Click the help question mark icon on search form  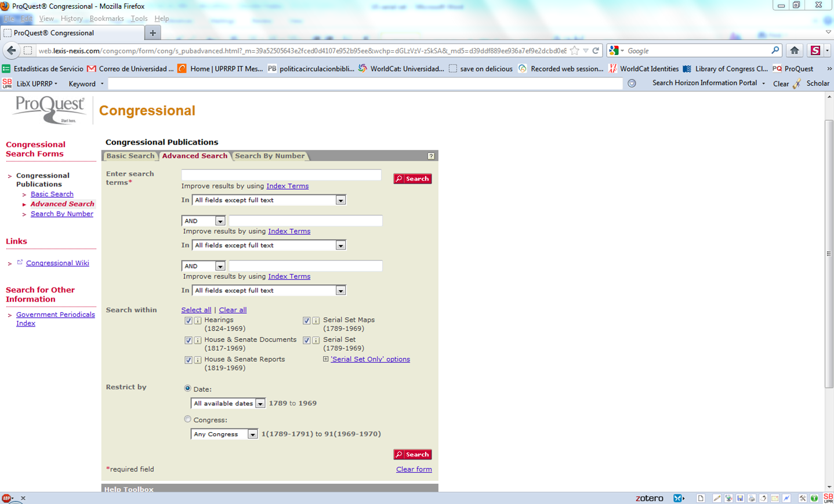431,156
